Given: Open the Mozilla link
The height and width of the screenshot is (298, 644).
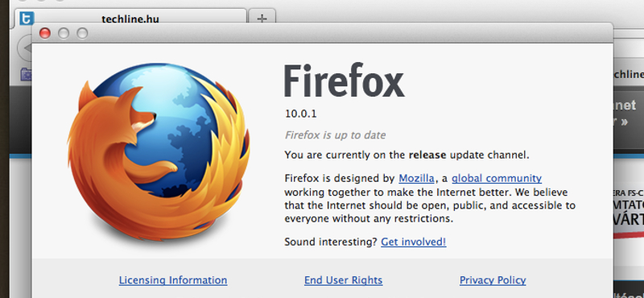Looking at the screenshot, I should coord(416,179).
